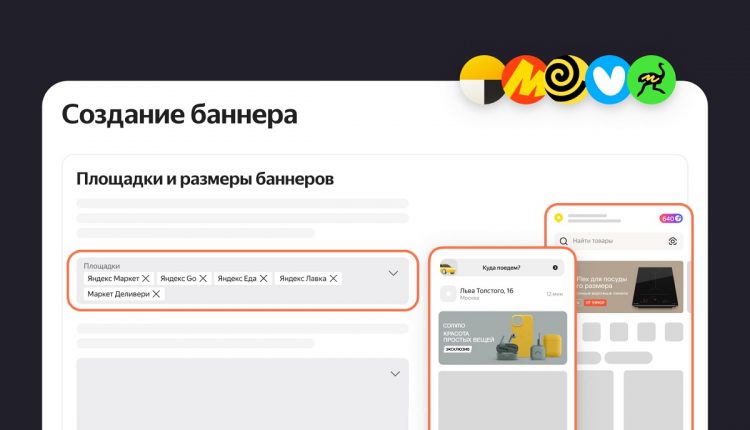Click the taxi car icon in Go preview

(448, 268)
